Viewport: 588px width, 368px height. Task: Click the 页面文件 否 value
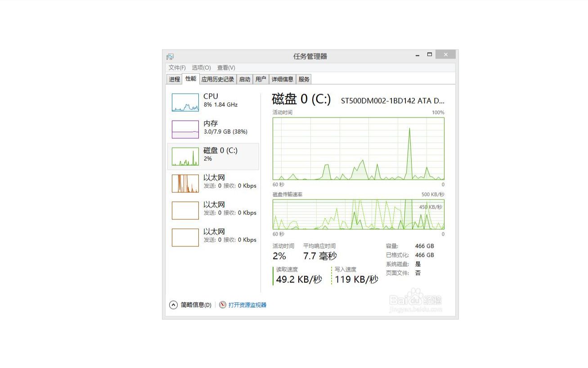(x=418, y=273)
